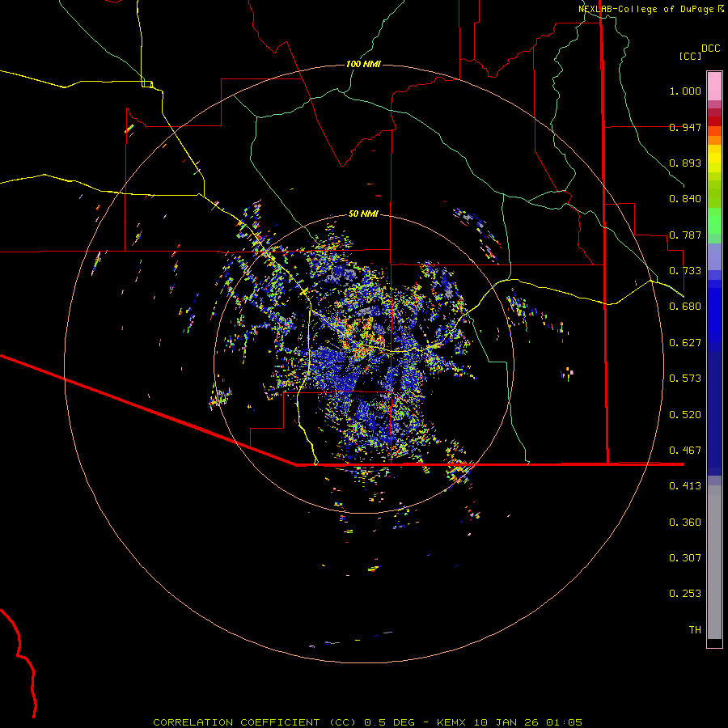
Task: Click the 0.307 scale value
Action: pos(685,558)
